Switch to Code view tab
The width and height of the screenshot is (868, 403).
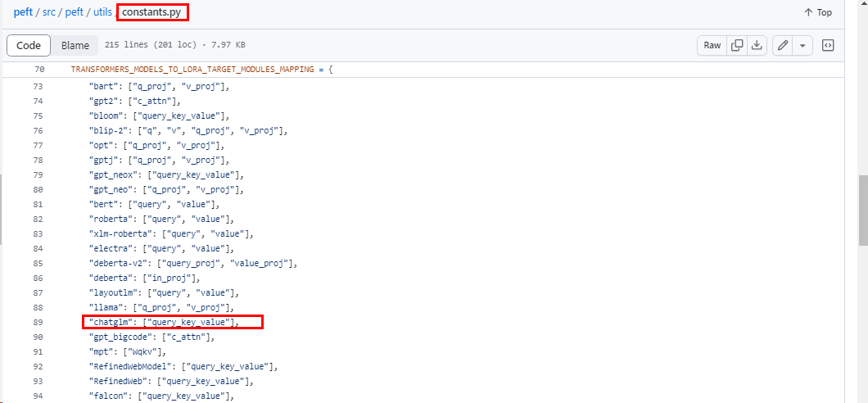coord(29,45)
